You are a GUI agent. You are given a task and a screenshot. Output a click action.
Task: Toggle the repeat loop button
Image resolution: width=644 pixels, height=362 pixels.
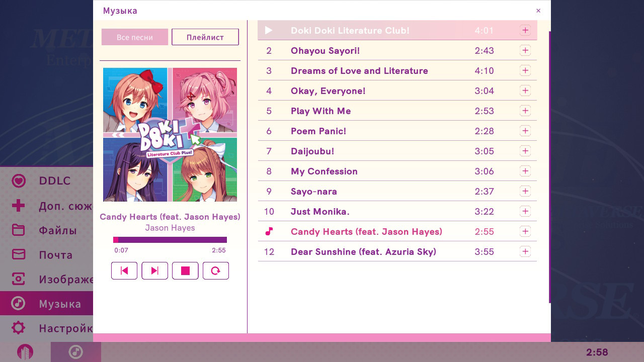(x=215, y=270)
